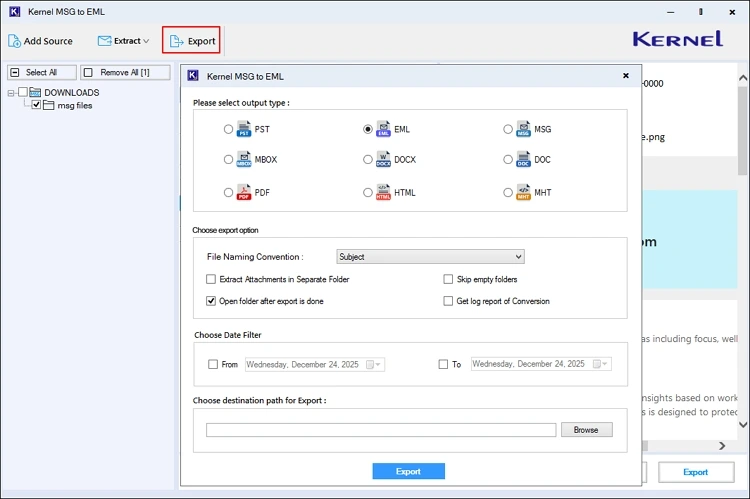Open the Extract toolbar dropdown arrow
The width and height of the screenshot is (750, 499).
146,41
